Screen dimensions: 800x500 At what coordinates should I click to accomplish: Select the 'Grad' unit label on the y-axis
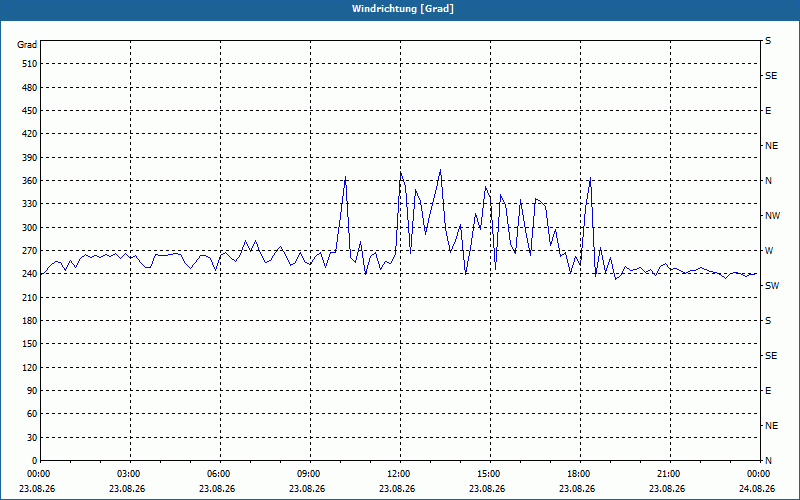[x=27, y=45]
